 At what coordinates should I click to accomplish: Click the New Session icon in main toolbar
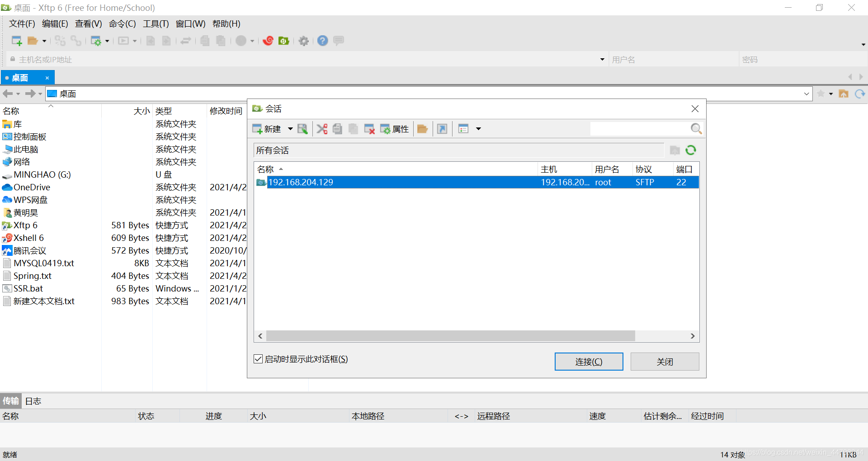[17, 41]
